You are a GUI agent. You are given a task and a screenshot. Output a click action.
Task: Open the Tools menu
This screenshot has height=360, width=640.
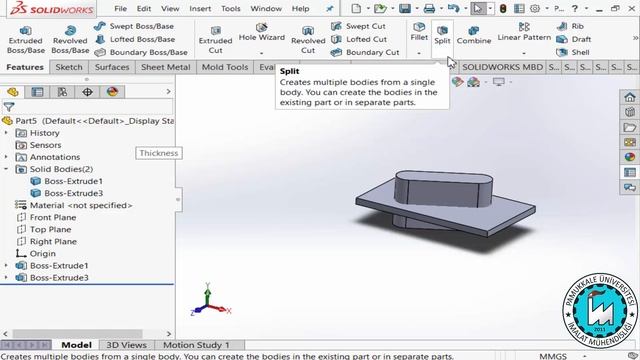[x=231, y=9]
